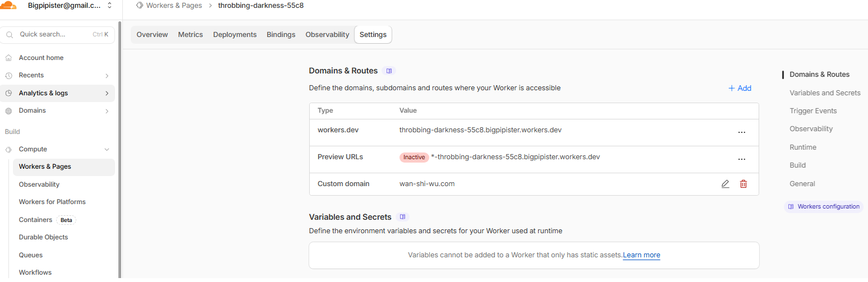This screenshot has width=868, height=282.
Task: Jump to Domains & Routes in right nav
Action: pyautogui.click(x=819, y=75)
